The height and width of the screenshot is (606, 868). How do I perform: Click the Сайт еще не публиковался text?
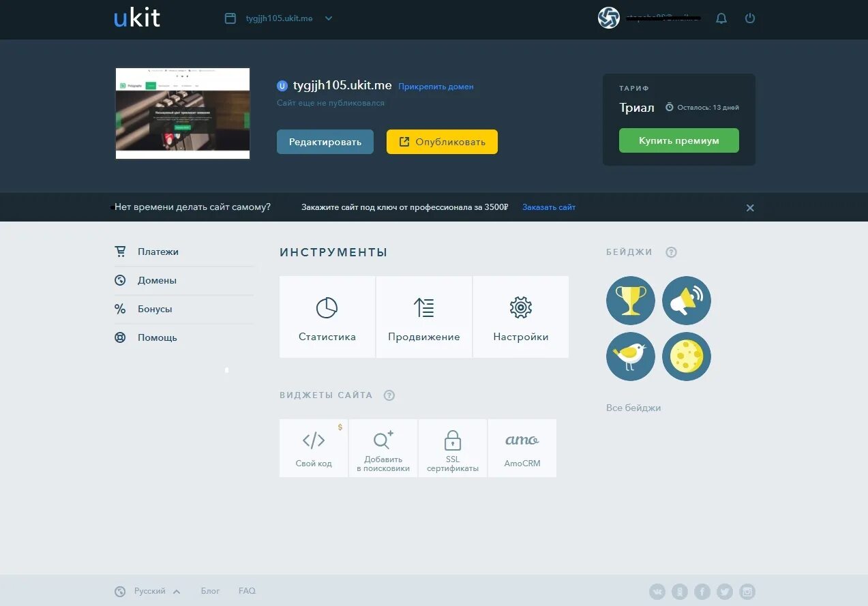(331, 103)
